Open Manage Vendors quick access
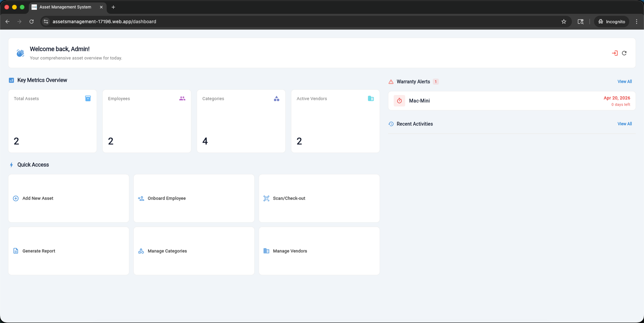644x323 pixels. click(x=319, y=251)
